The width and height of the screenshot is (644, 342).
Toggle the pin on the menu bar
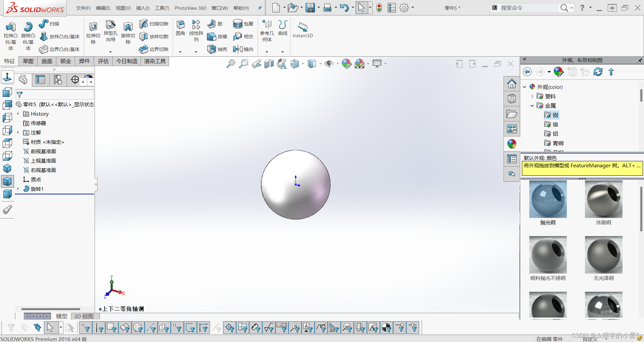pos(260,8)
